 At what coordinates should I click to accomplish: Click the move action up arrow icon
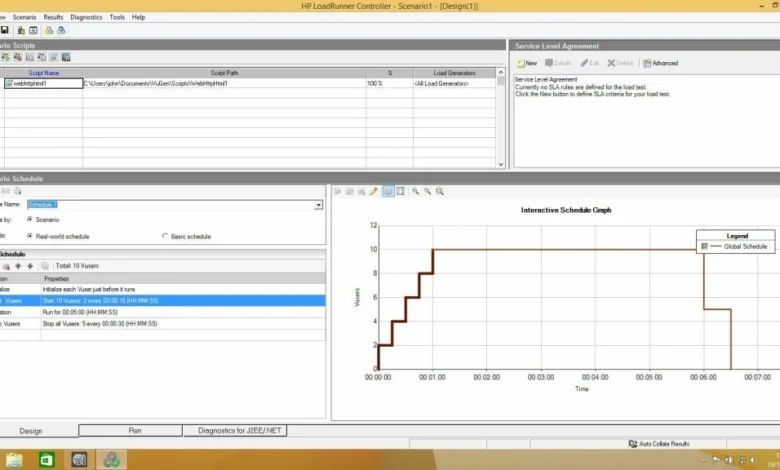[x=18, y=266]
